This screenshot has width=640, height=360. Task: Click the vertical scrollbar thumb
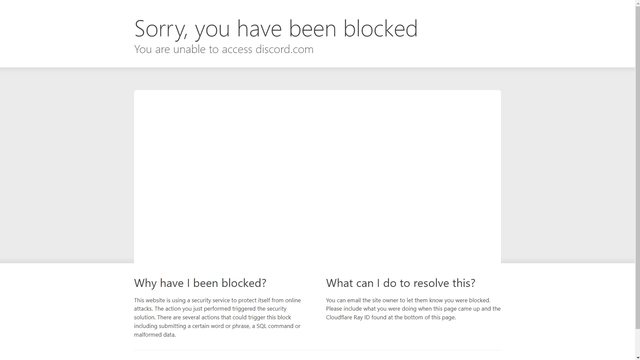point(637,167)
